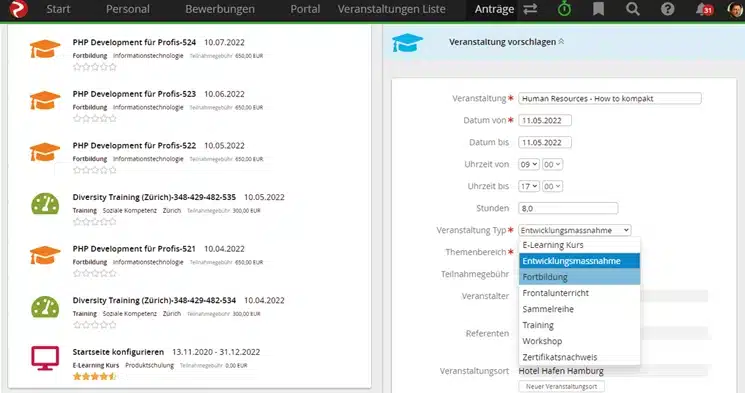Rate PHP Development für Profis-524 with stars
The height and width of the screenshot is (393, 745).
coord(95,67)
